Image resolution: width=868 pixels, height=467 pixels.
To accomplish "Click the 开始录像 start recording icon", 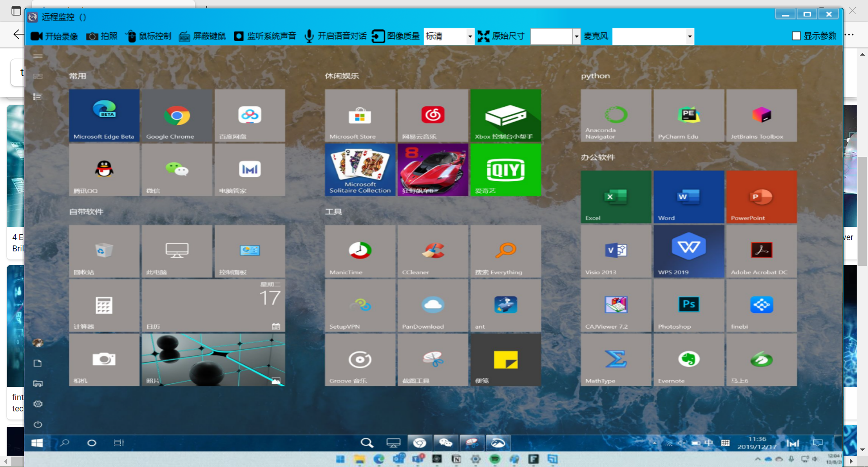I will (37, 36).
